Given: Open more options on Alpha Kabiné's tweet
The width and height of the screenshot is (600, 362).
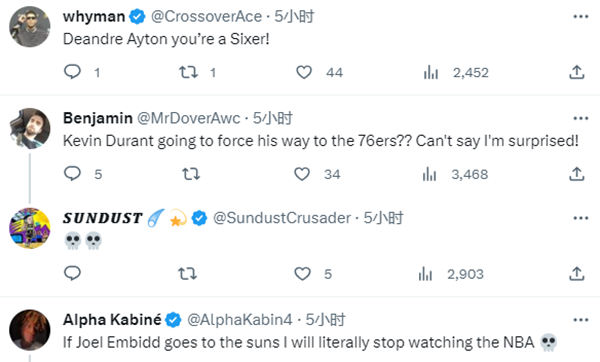Looking at the screenshot, I should [581, 320].
